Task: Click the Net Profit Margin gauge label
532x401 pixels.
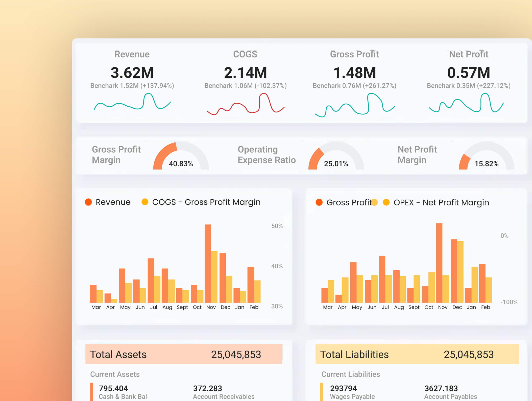Action: pyautogui.click(x=417, y=155)
